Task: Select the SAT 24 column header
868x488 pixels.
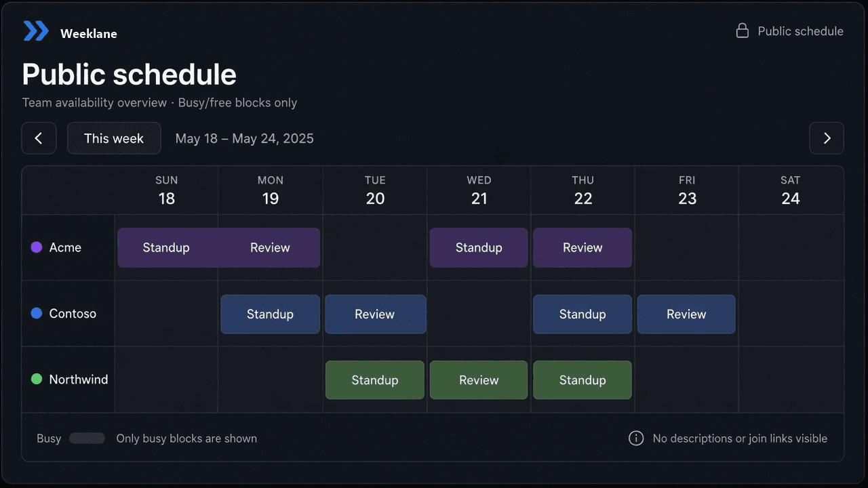Action: pos(791,190)
